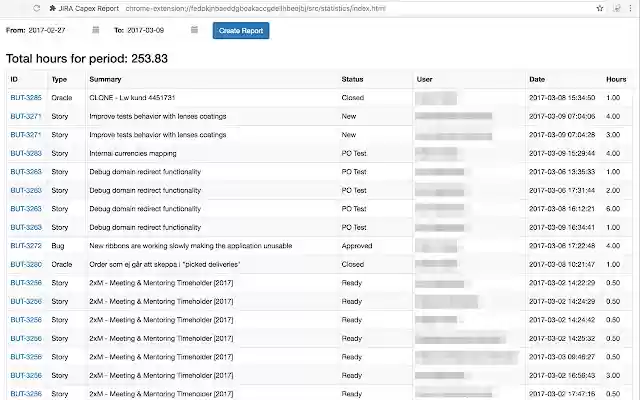640x400 pixels.
Task: Open BUT-3256 link in the 3.00 hours row
Action: click(x=26, y=375)
